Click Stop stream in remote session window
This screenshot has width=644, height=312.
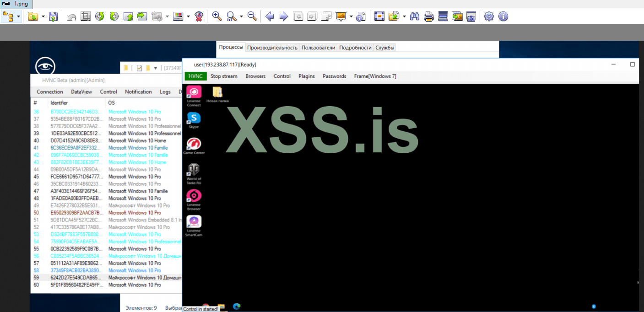click(224, 76)
